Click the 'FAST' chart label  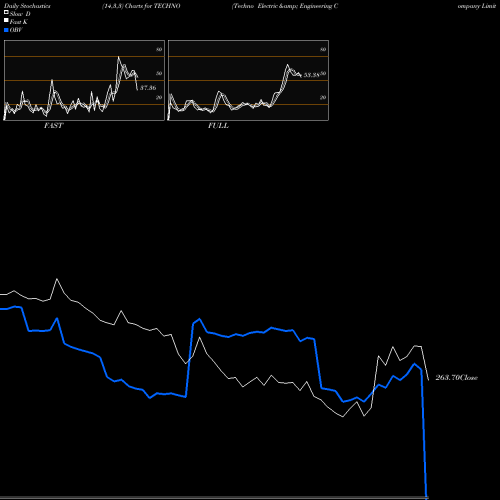tap(53, 126)
